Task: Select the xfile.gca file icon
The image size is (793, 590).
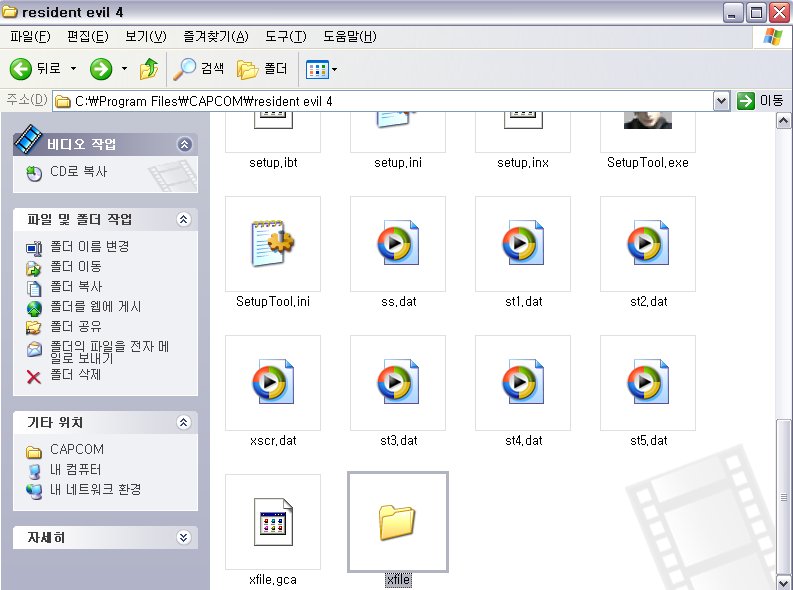Action: (x=273, y=522)
